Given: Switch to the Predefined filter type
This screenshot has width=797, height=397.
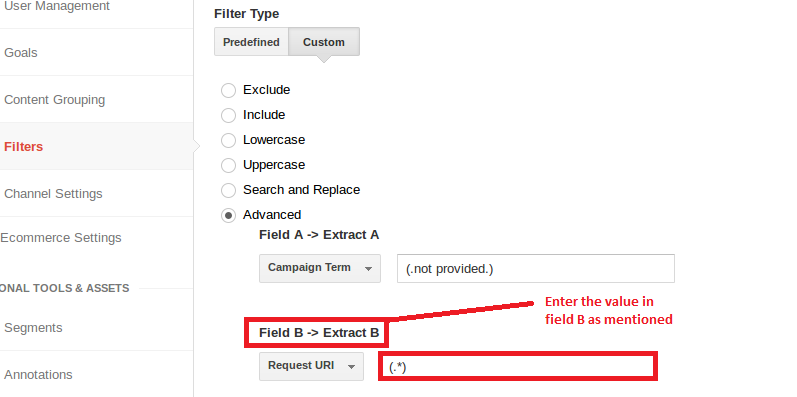Looking at the screenshot, I should tap(251, 42).
